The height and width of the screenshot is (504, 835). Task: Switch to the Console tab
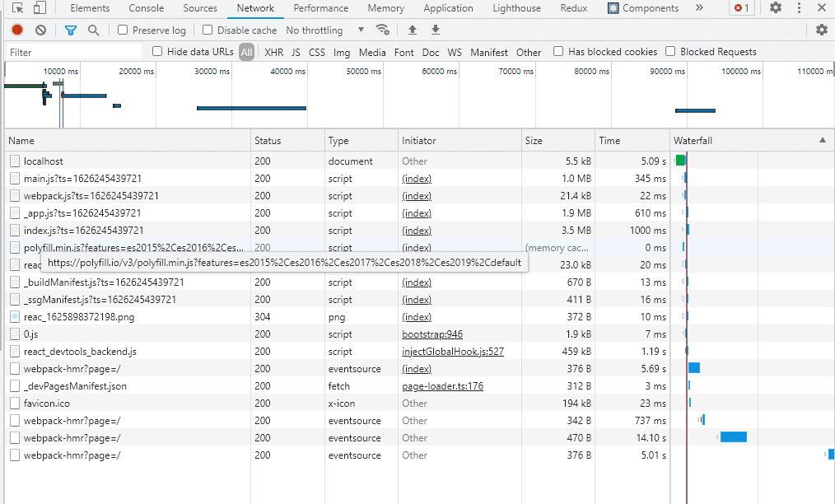coord(146,8)
